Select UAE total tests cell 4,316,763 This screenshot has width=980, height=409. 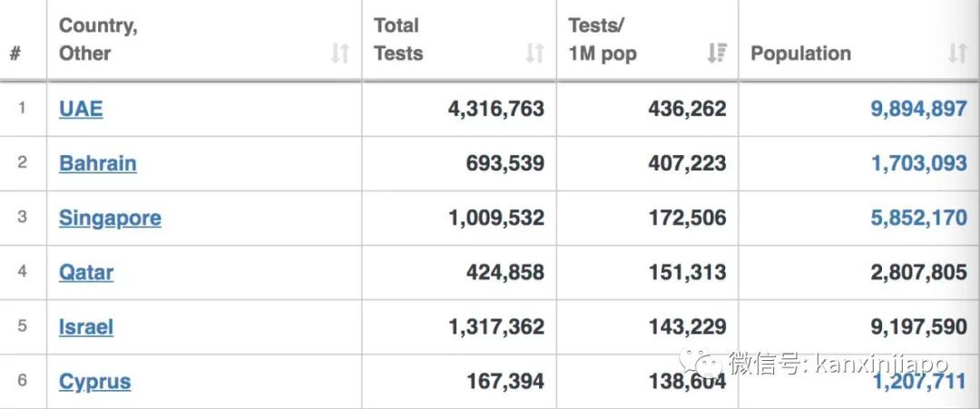(x=496, y=109)
